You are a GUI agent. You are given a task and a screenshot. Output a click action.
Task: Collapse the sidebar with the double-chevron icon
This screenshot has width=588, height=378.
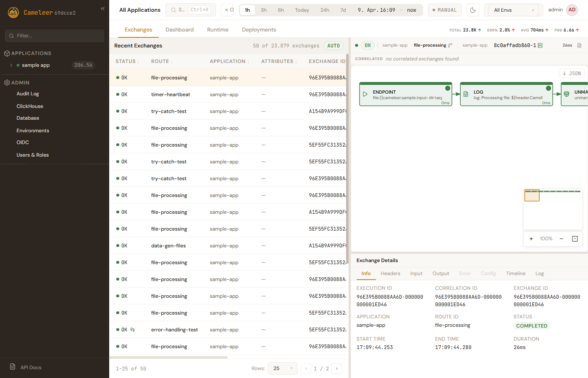point(102,8)
